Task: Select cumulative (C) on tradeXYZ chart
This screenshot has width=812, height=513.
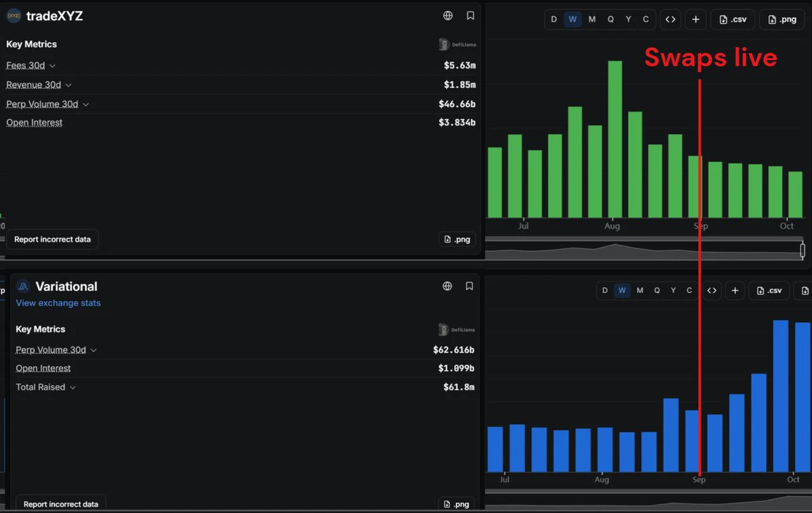Action: tap(646, 19)
